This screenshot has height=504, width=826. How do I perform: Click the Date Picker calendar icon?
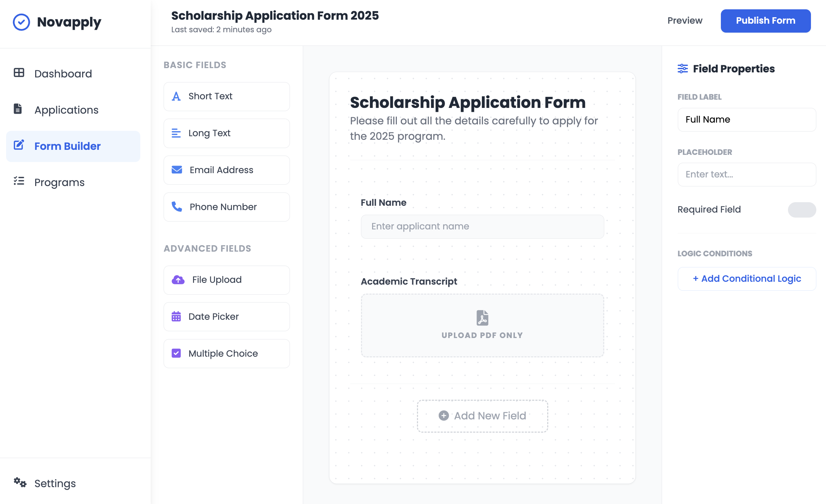click(176, 317)
